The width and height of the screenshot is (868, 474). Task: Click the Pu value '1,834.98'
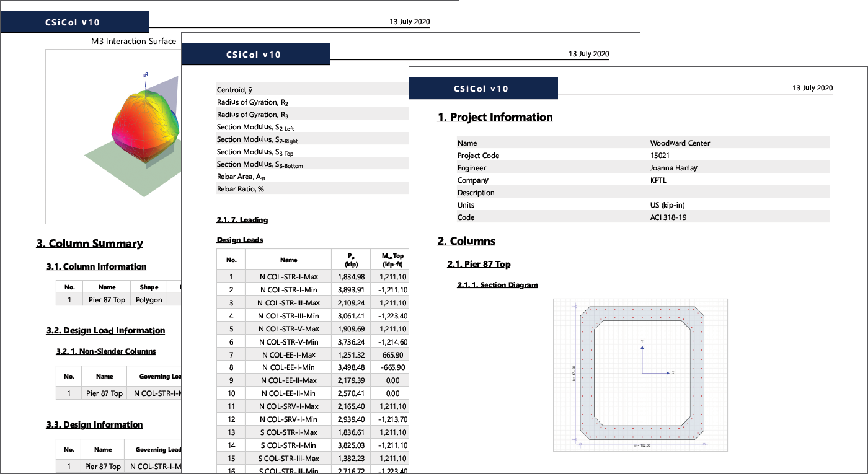(x=351, y=276)
